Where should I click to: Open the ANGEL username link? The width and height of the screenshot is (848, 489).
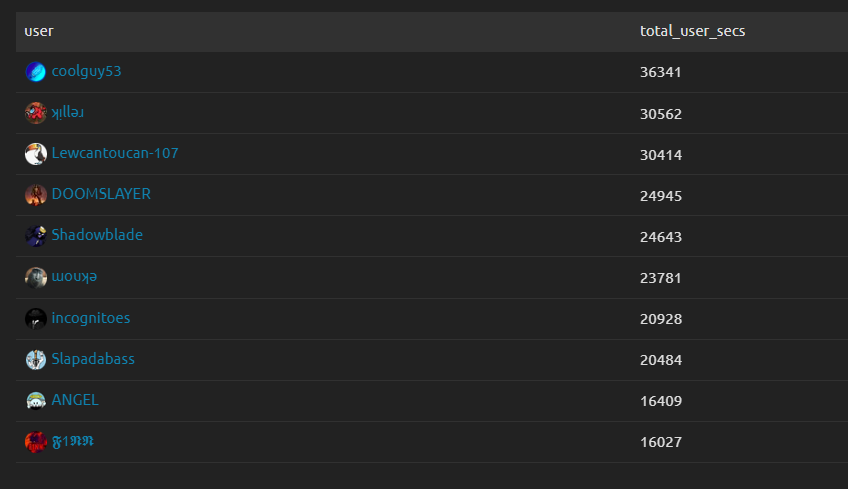click(x=75, y=400)
